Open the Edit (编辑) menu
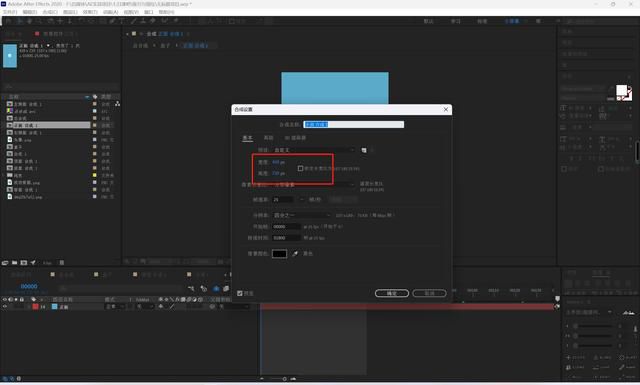 point(29,12)
